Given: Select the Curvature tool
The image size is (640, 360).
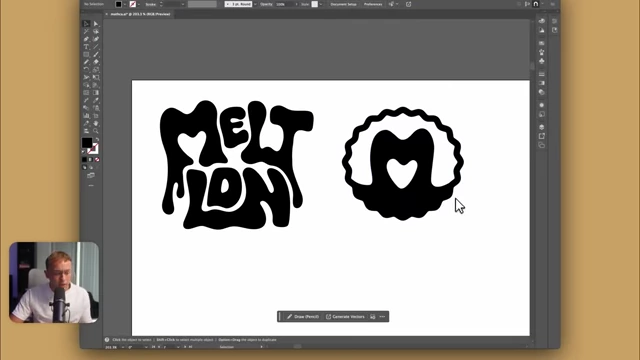Looking at the screenshot, I should [96, 39].
